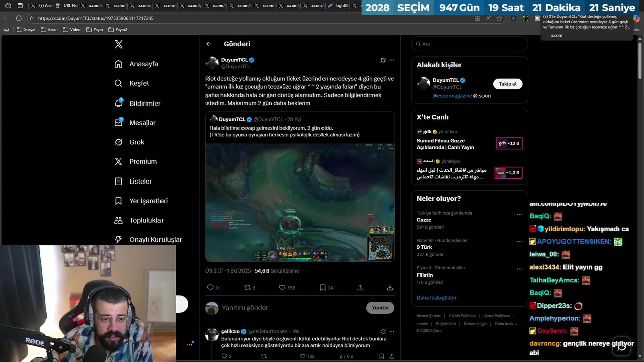Open Listeler in the sidebar

(x=133, y=181)
